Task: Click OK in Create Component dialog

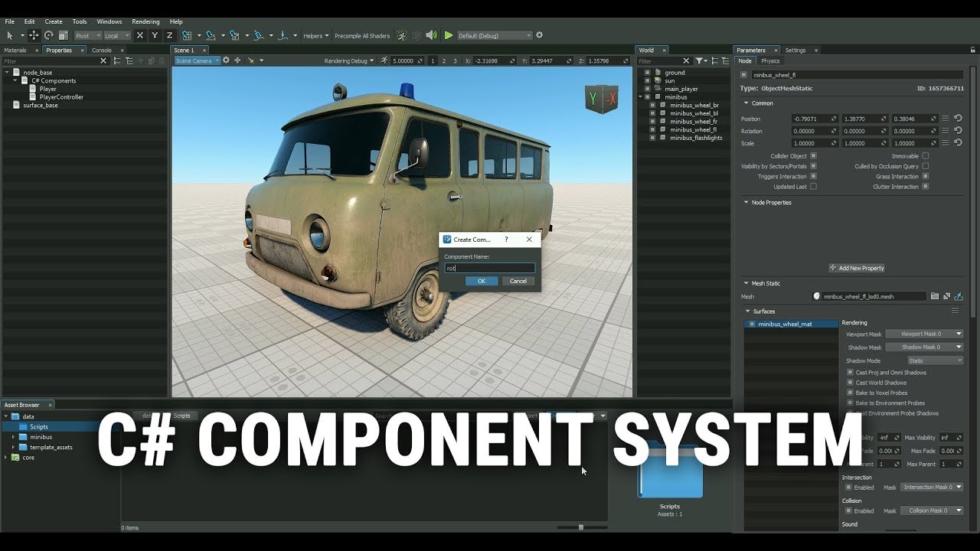Action: click(x=482, y=281)
